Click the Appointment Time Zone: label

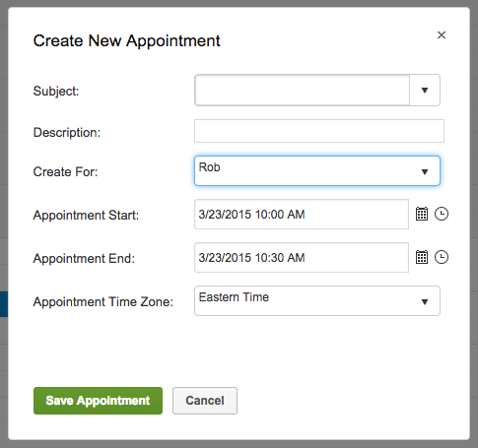pyautogui.click(x=103, y=302)
